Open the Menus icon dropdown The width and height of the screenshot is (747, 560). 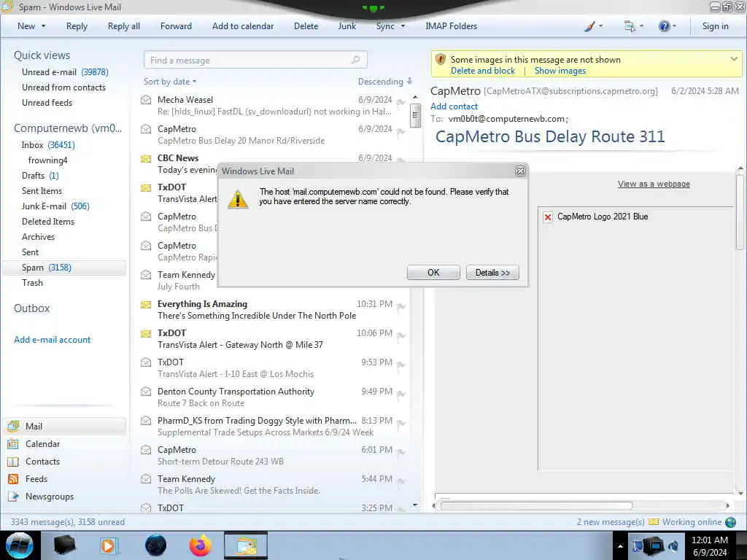click(633, 26)
